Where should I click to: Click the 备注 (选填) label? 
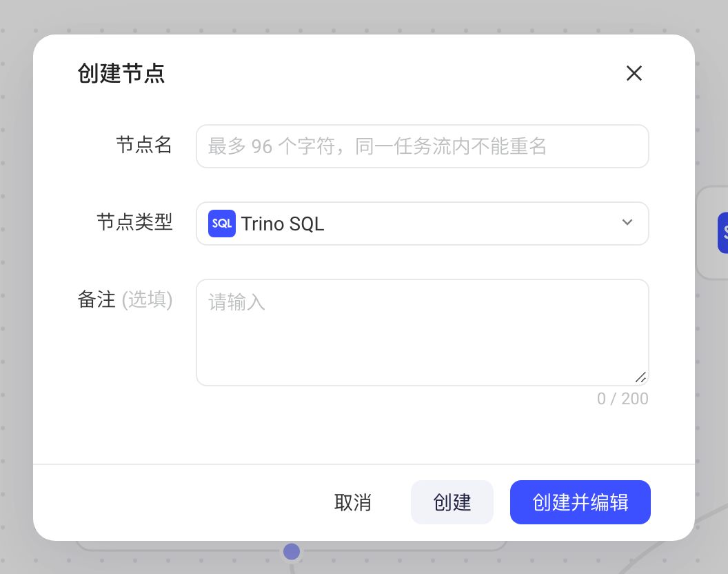tap(125, 300)
